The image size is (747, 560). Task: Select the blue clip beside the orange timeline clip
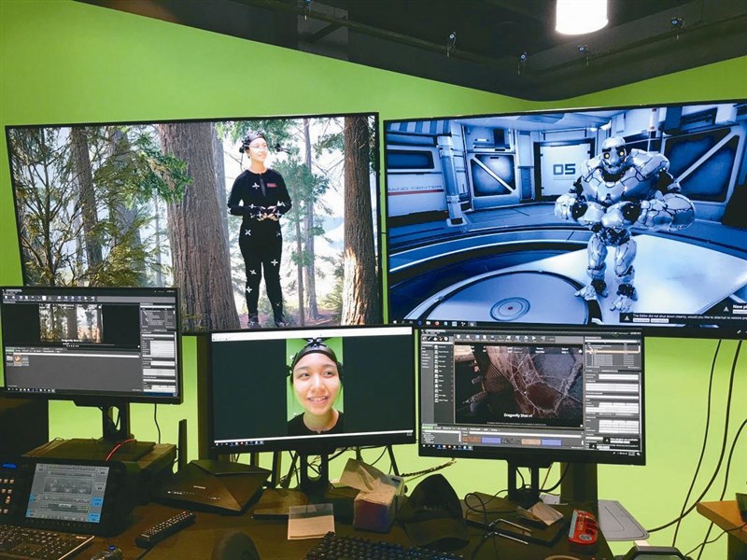[492, 441]
